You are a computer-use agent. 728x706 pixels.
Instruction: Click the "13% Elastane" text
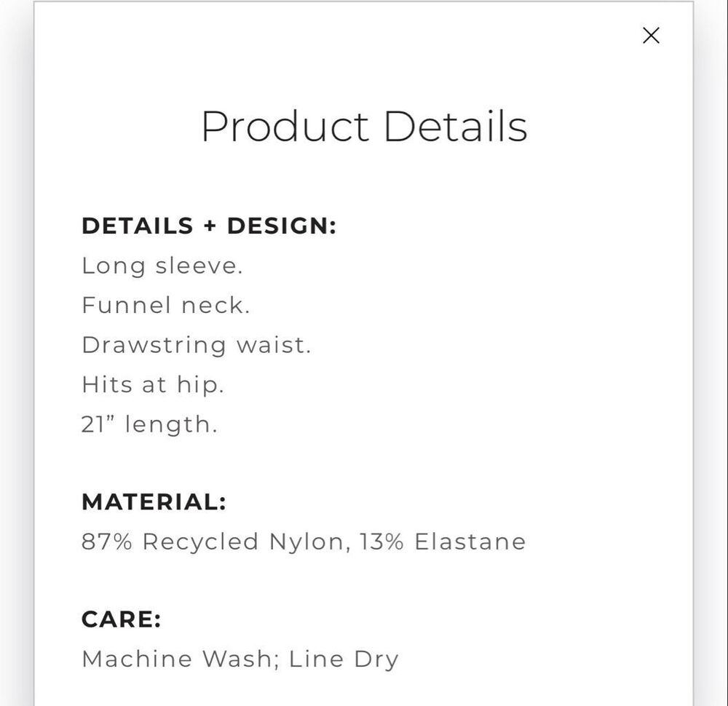pos(443,542)
